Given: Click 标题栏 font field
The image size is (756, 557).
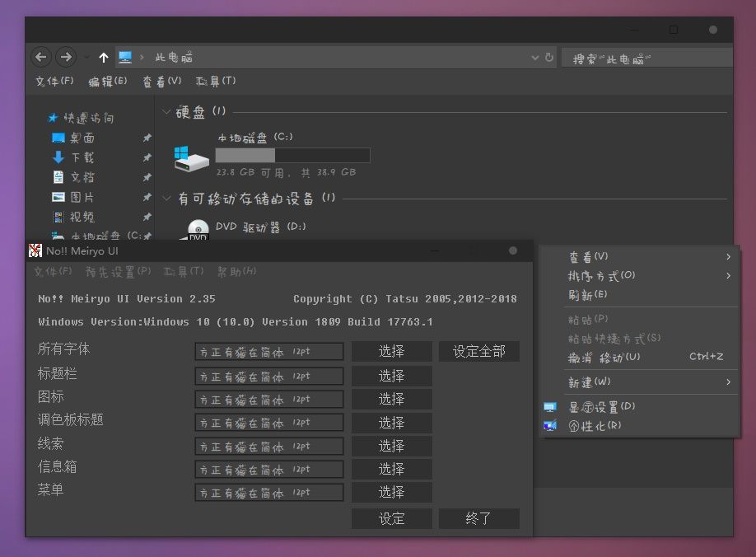Looking at the screenshot, I should click(x=269, y=376).
